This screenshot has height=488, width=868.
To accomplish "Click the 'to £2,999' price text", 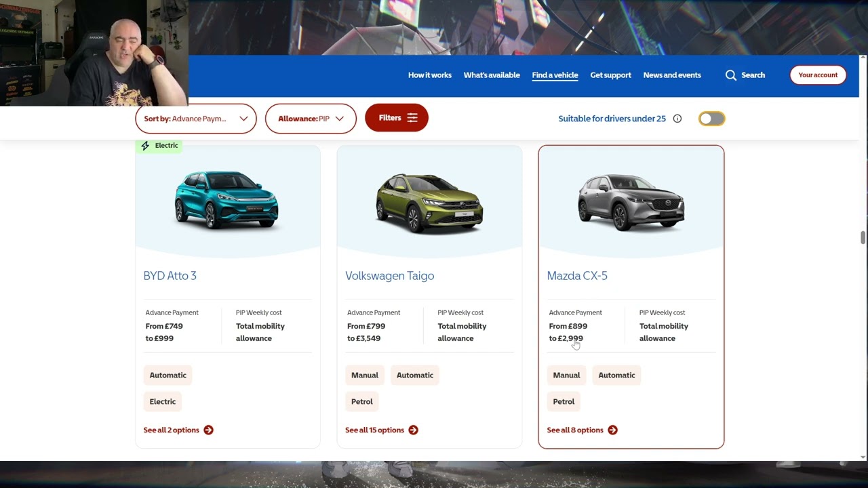I will pyautogui.click(x=566, y=338).
